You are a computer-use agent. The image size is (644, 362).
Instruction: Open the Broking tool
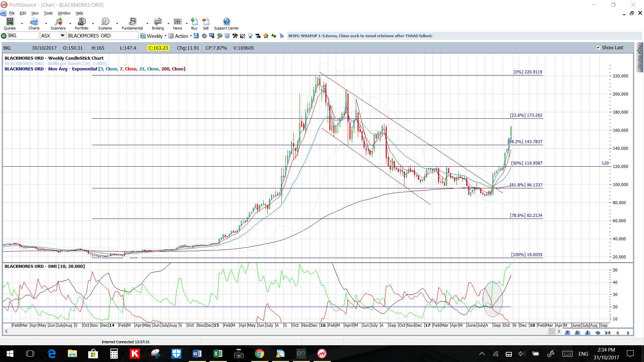(x=158, y=24)
